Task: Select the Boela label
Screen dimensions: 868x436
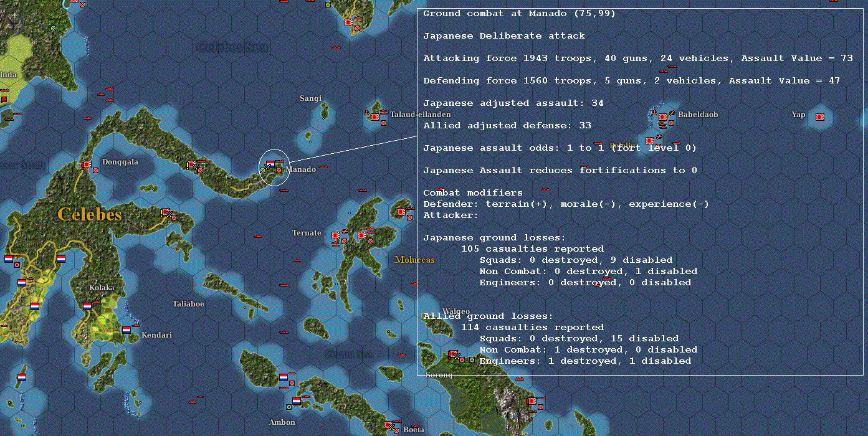Action: pyautogui.click(x=414, y=430)
